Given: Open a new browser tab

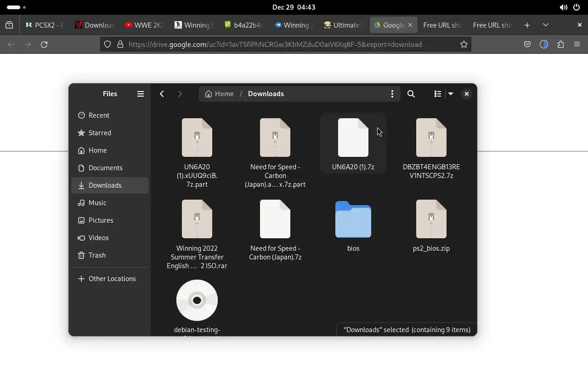Looking at the screenshot, I should click(527, 25).
